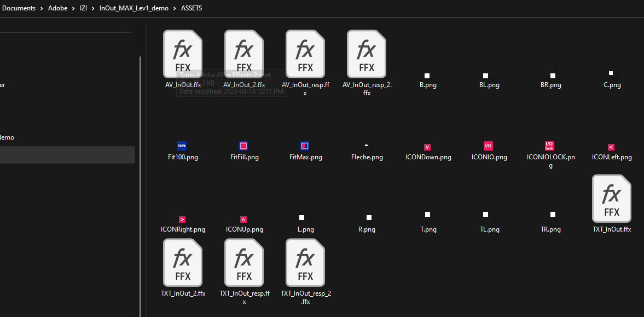Select the highlighted folder row in navigation pane
This screenshot has height=317, width=644.
pos(67,155)
